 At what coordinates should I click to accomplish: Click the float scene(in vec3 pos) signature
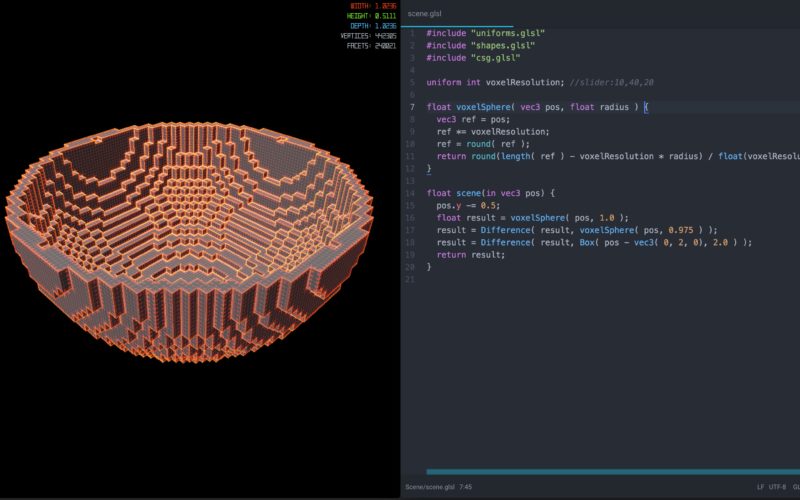tap(490, 193)
